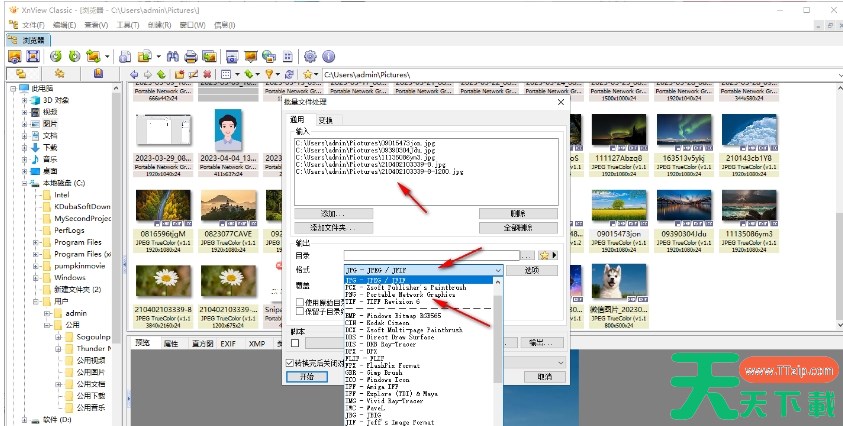Viewport: 843px width, 426px height.
Task: Switch to the 变换 tab in dialog
Action: [325, 119]
